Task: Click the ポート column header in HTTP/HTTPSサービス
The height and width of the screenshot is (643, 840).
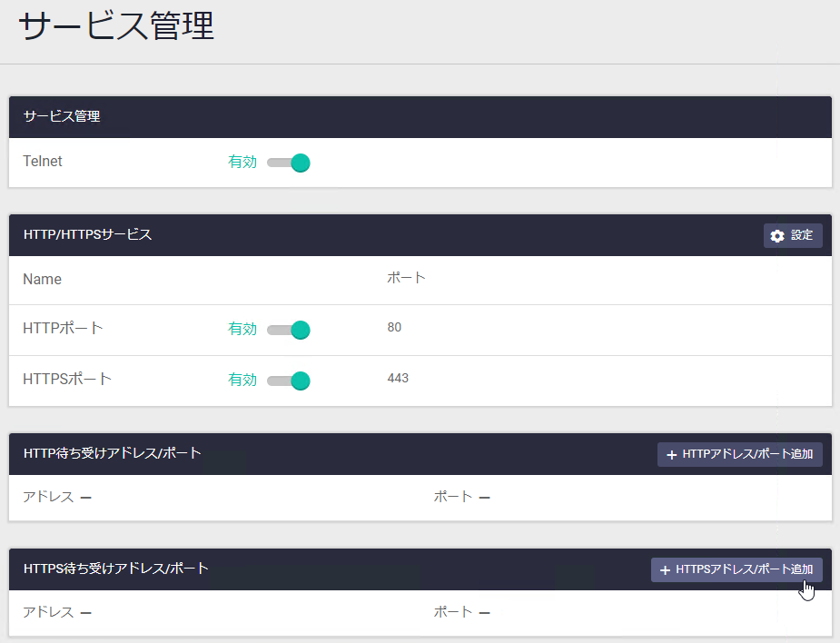Action: pos(406,278)
